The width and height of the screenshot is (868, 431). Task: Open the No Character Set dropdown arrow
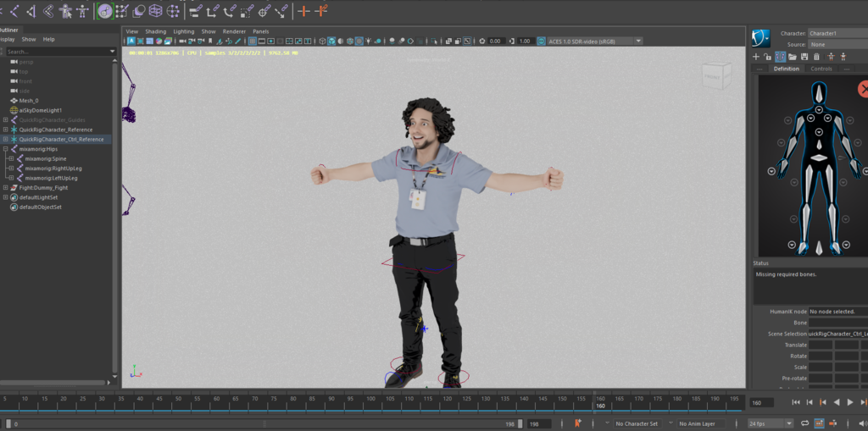tap(607, 423)
